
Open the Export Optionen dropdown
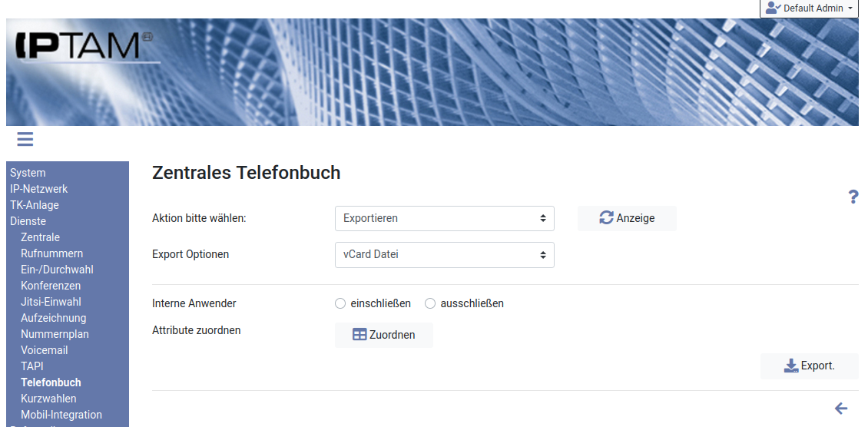pos(444,254)
